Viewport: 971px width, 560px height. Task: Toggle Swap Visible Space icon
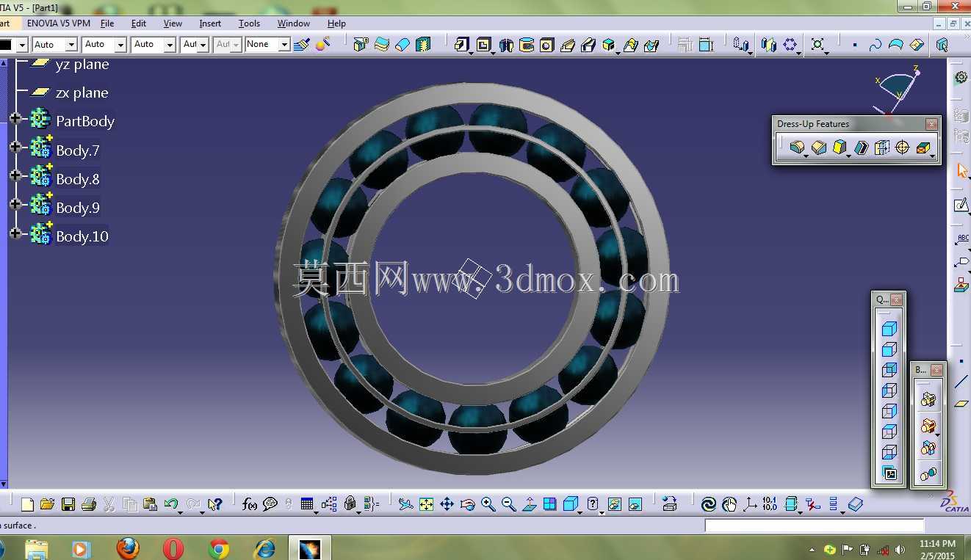[635, 504]
